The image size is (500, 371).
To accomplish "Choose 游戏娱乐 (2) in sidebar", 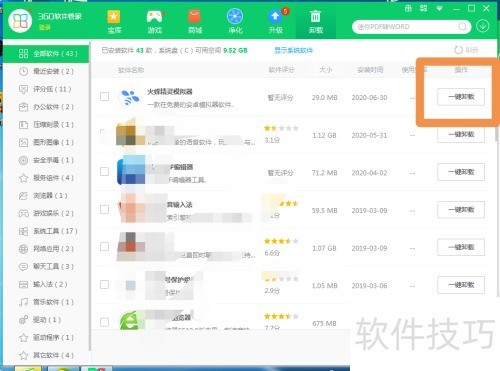I will click(x=46, y=213).
